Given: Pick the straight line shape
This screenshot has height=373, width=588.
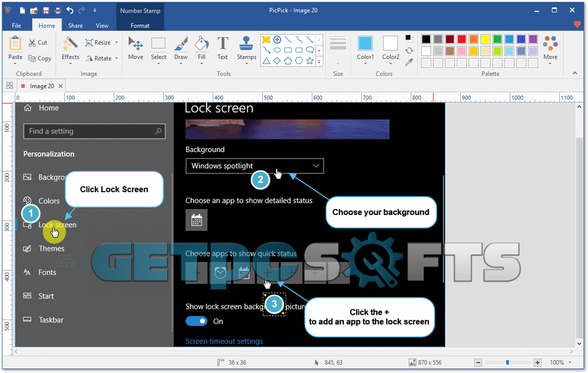Looking at the screenshot, I should coord(288,40).
